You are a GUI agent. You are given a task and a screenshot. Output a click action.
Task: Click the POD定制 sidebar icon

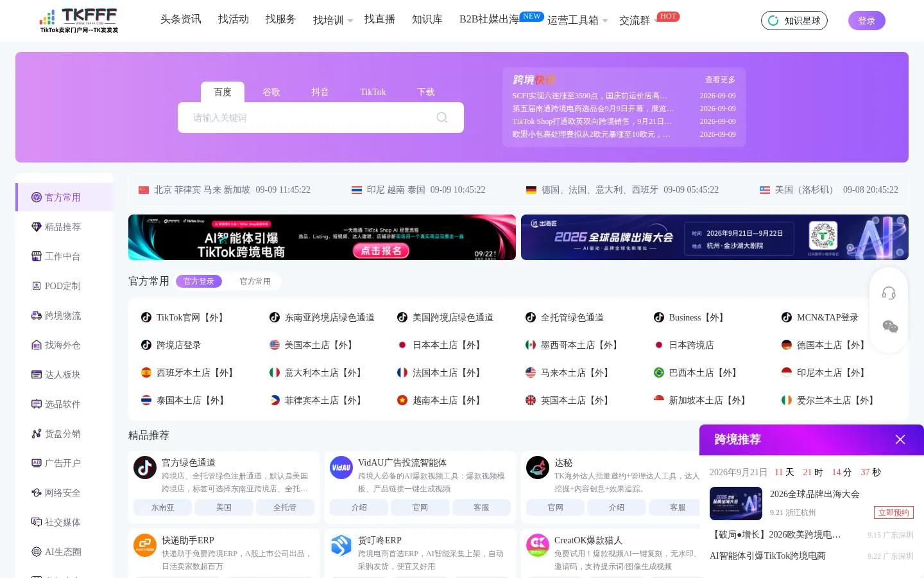click(37, 286)
